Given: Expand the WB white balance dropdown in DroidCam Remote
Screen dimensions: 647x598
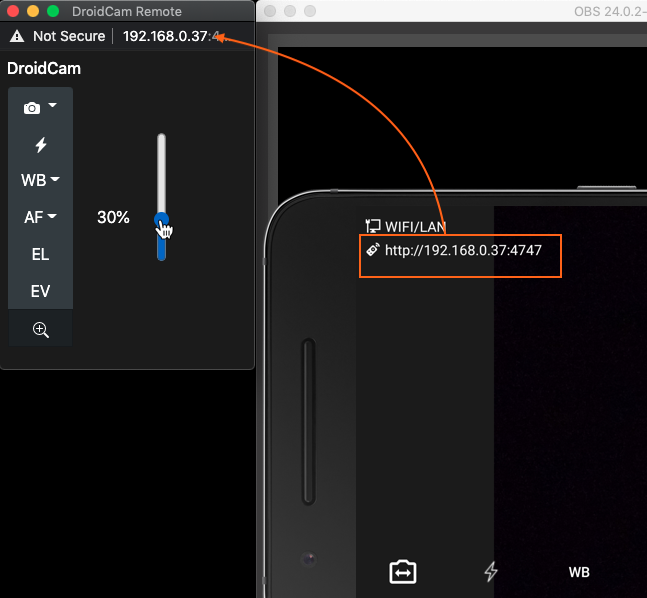Looking at the screenshot, I should click(x=40, y=180).
